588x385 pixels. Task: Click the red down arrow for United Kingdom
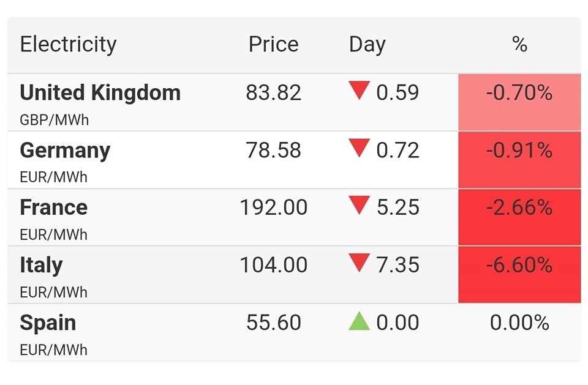click(359, 91)
